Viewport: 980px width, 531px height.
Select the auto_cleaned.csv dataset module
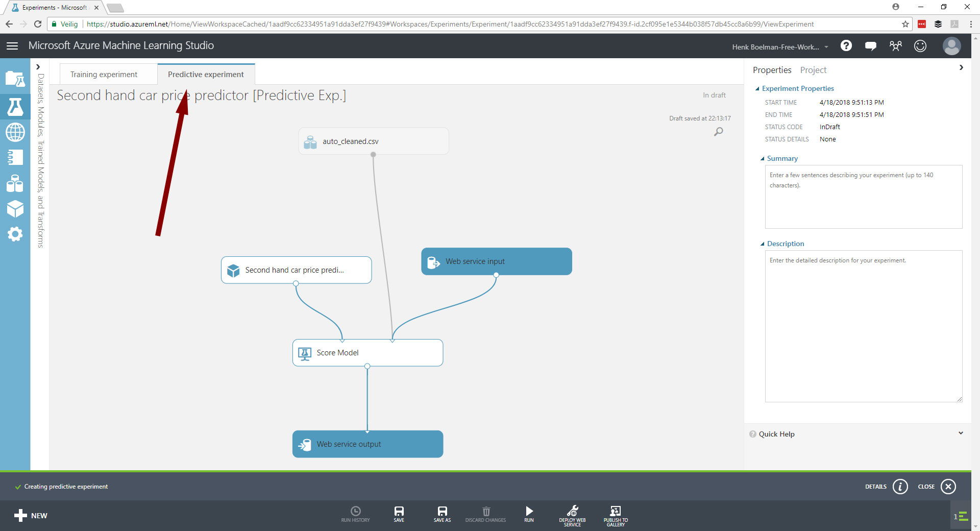[374, 141]
